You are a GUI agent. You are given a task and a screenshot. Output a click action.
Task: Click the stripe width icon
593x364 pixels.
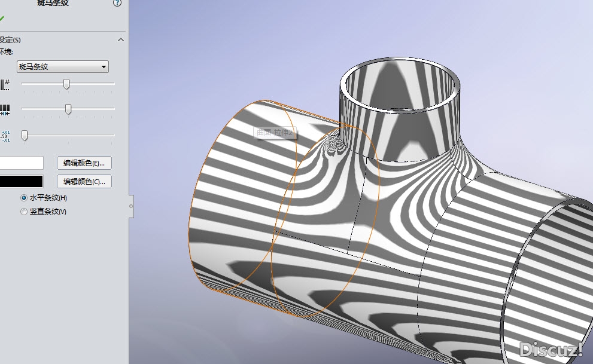(5, 110)
